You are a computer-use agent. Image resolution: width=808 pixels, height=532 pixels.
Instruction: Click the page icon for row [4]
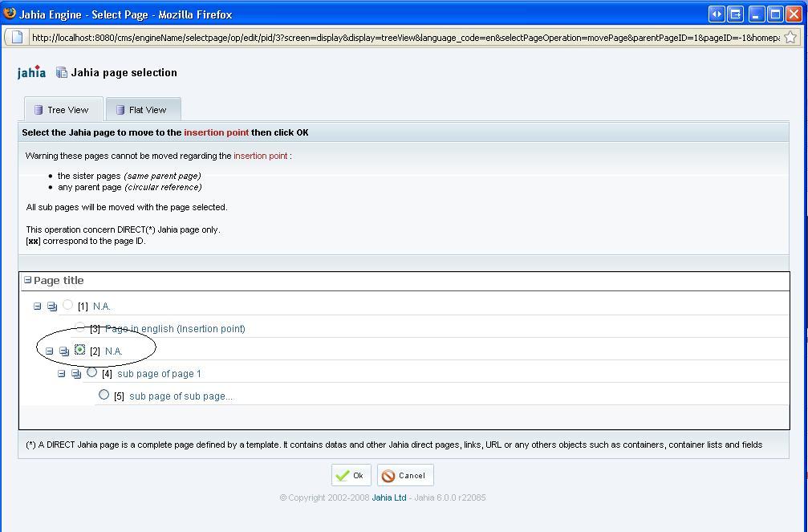(x=76, y=374)
